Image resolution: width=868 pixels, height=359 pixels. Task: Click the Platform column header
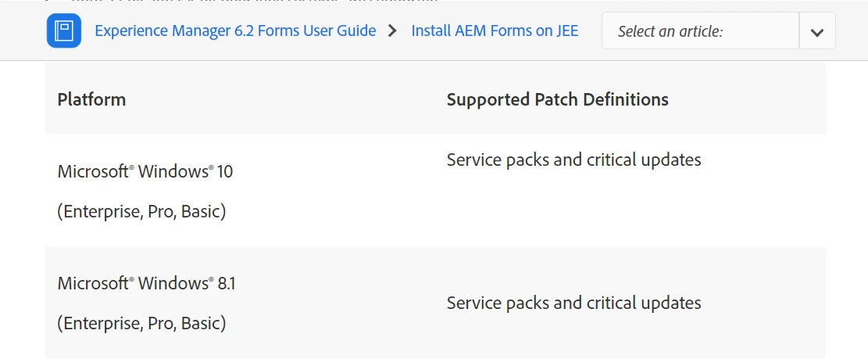pos(91,100)
